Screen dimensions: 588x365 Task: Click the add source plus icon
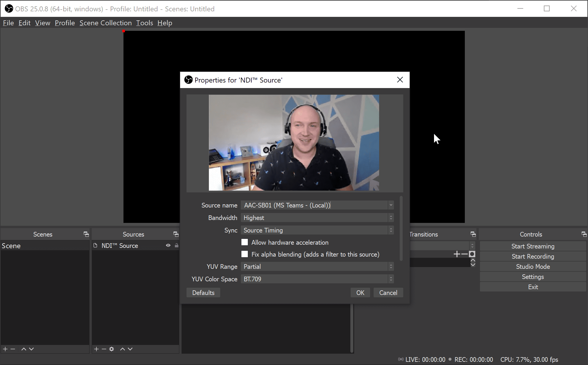(x=97, y=349)
